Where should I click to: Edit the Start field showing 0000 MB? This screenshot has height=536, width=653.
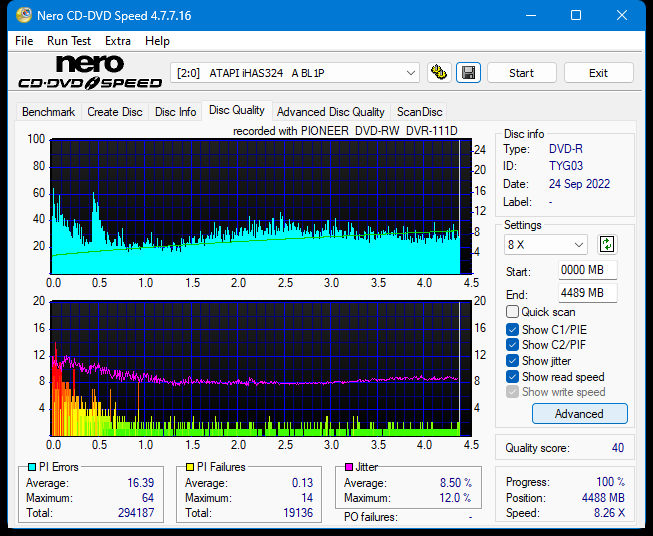587,270
